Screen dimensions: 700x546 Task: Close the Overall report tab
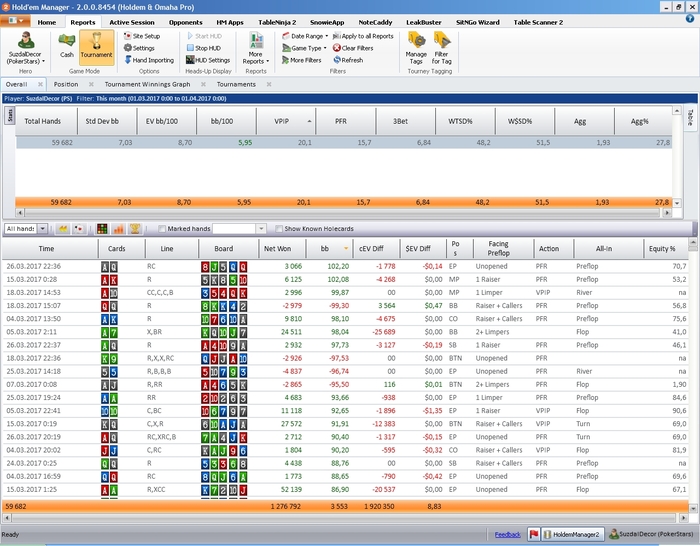40,84
